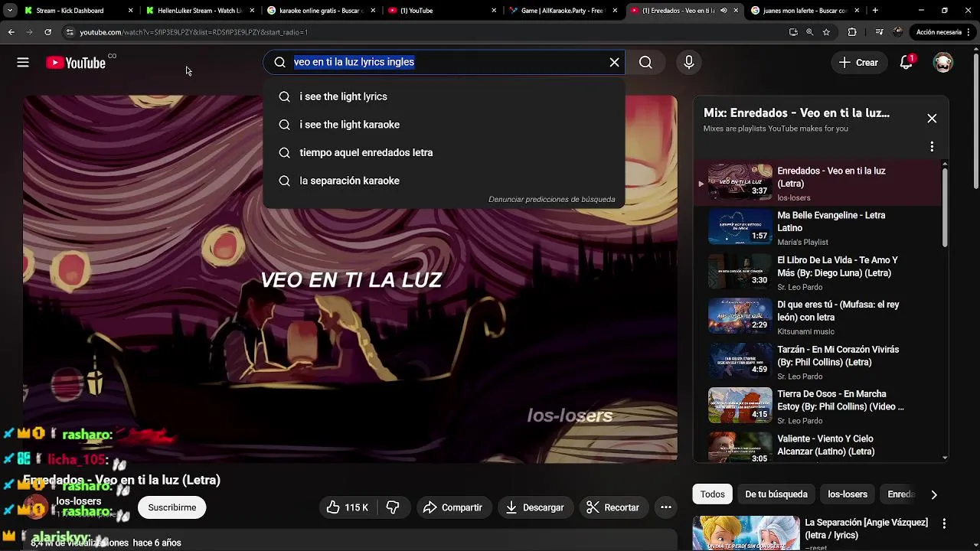Play Ma Belle Evangeline from the mix
This screenshot has height=551, width=980.
pyautogui.click(x=816, y=228)
